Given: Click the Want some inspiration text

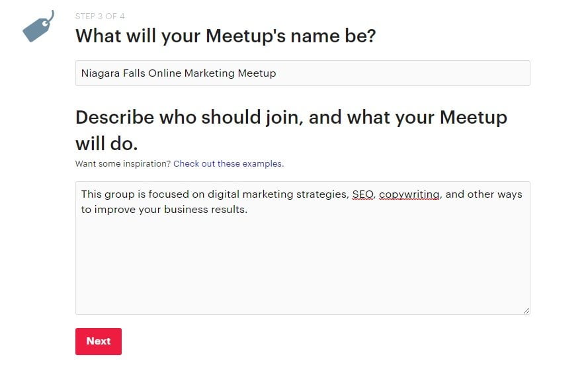Looking at the screenshot, I should (x=123, y=164).
